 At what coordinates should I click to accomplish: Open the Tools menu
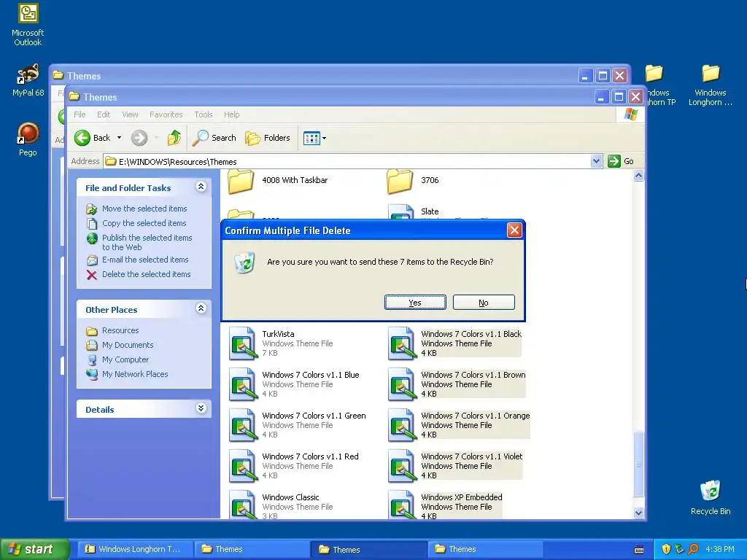pos(203,114)
